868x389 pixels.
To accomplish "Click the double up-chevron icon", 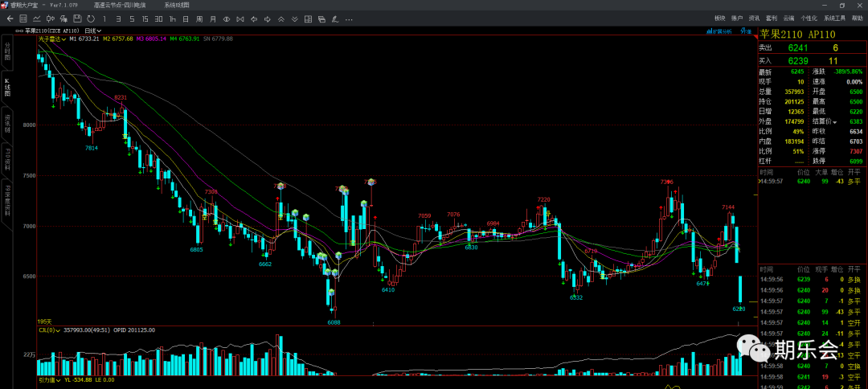I will click(280, 18).
